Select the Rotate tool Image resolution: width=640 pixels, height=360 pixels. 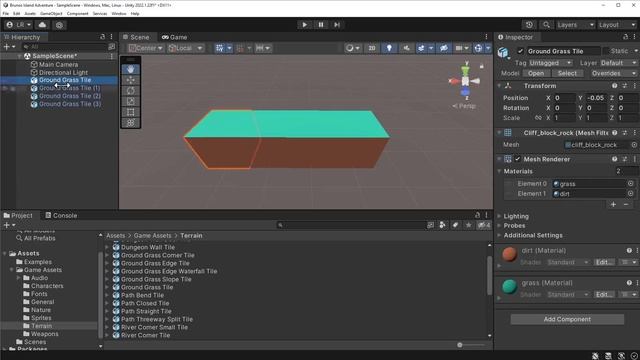click(x=131, y=91)
